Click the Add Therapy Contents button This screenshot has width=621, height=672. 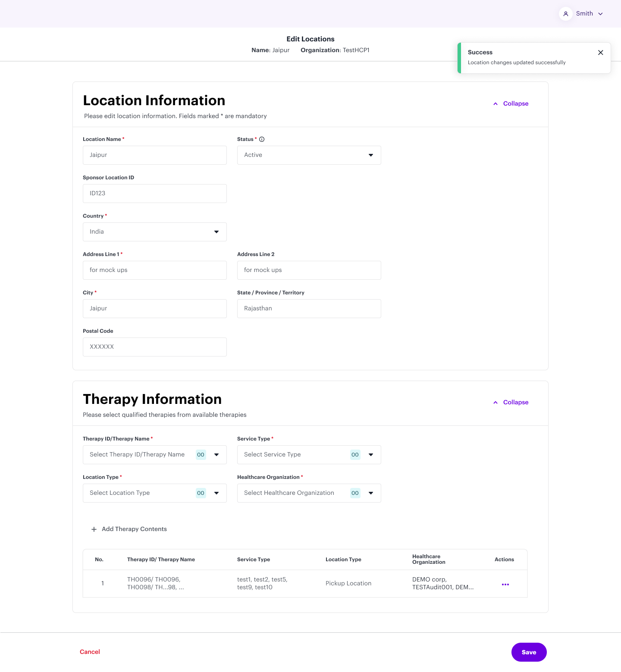click(x=134, y=529)
